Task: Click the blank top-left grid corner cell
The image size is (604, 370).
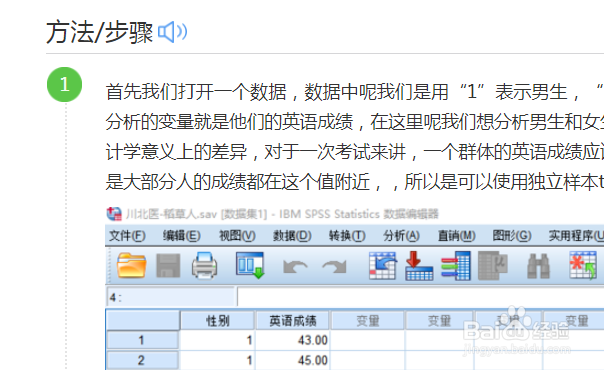Action: 143,320
